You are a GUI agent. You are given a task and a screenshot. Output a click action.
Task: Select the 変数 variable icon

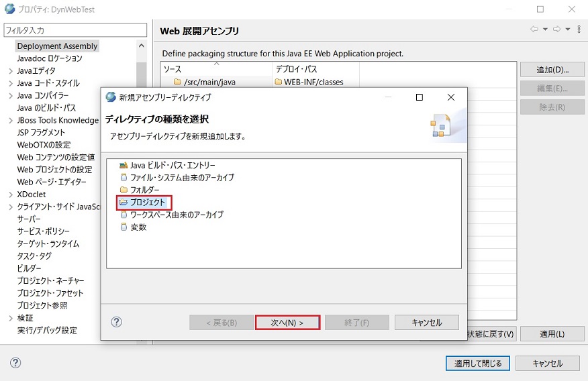[124, 227]
